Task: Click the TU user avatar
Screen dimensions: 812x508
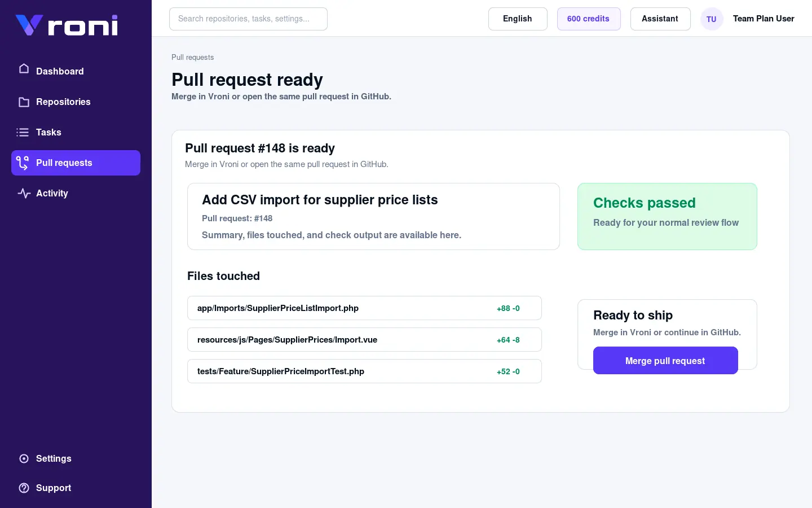Action: click(712, 19)
